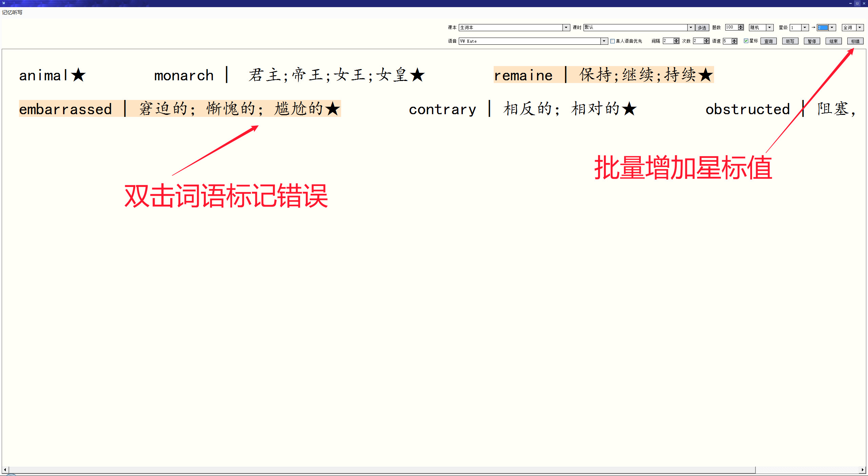Click the 间隔 interval spinner arrows
Screen dimensions: 868x476
(x=676, y=41)
